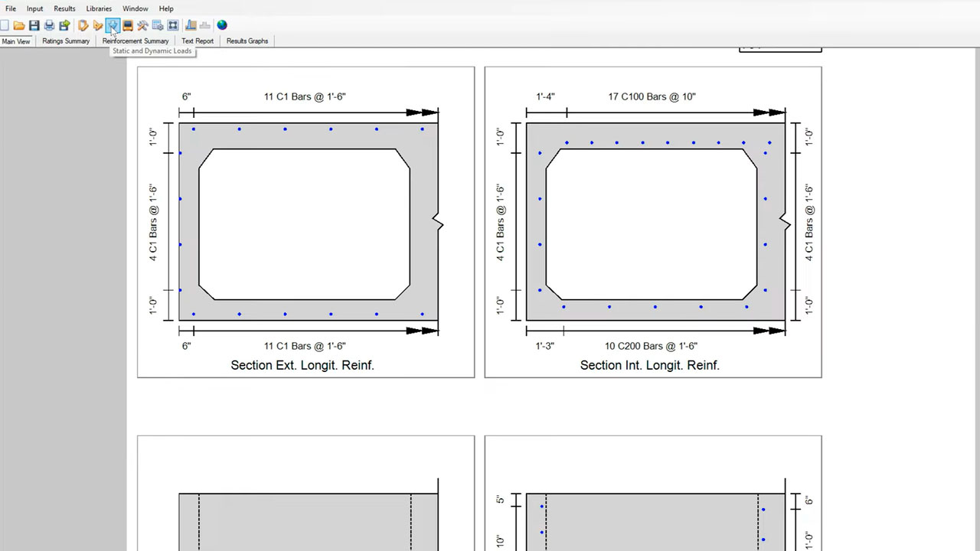Image resolution: width=980 pixels, height=551 pixels.
Task: Open the Results menu
Action: (64, 8)
